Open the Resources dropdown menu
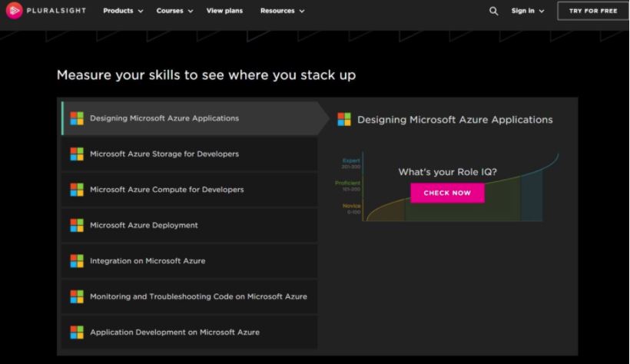 pyautogui.click(x=282, y=11)
